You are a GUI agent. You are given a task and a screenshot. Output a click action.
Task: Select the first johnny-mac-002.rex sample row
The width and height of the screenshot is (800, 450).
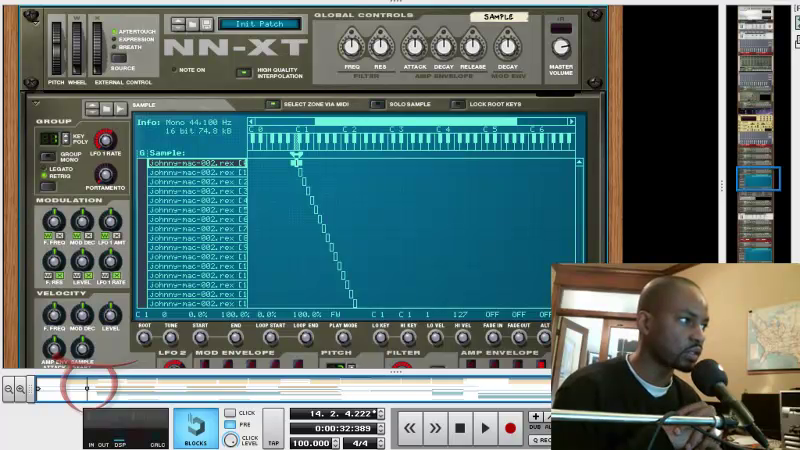(x=197, y=163)
